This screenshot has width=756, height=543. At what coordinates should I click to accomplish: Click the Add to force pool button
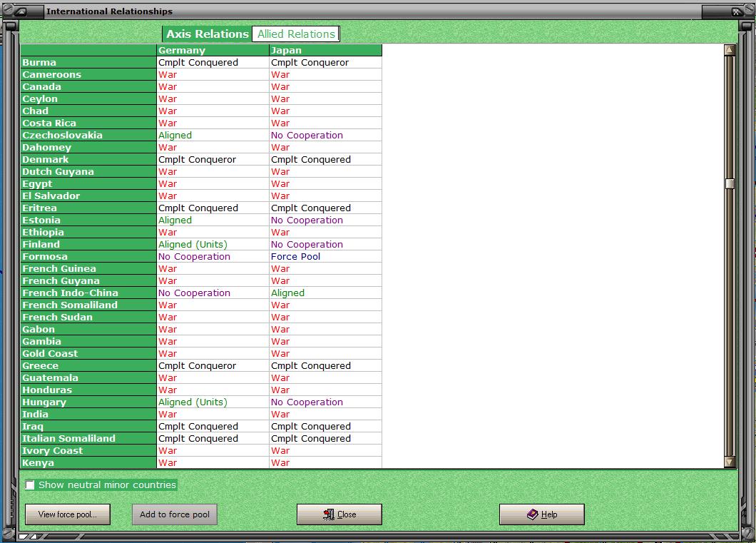point(175,514)
